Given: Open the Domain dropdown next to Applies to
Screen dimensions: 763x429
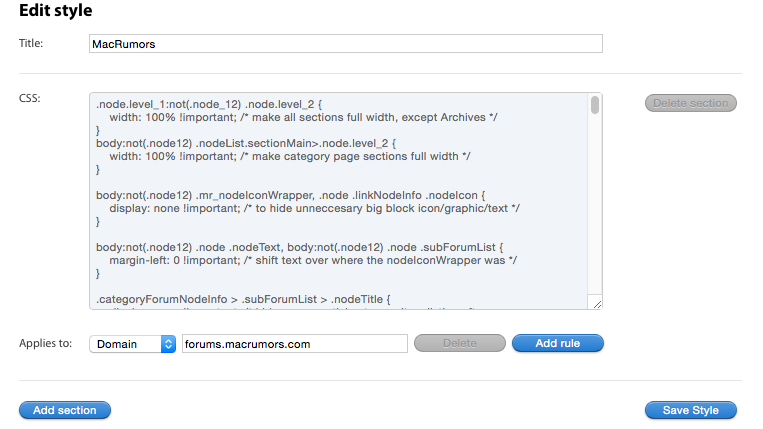Looking at the screenshot, I should pyautogui.click(x=132, y=344).
